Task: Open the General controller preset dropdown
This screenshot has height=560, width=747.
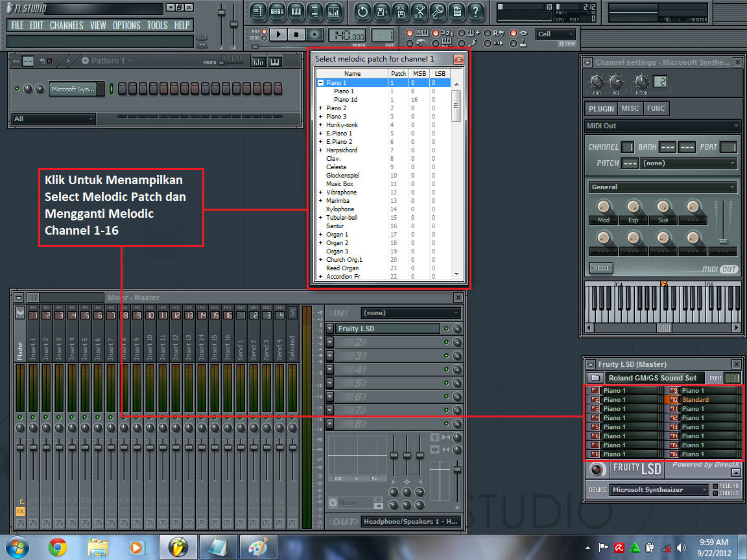Action: tap(662, 187)
